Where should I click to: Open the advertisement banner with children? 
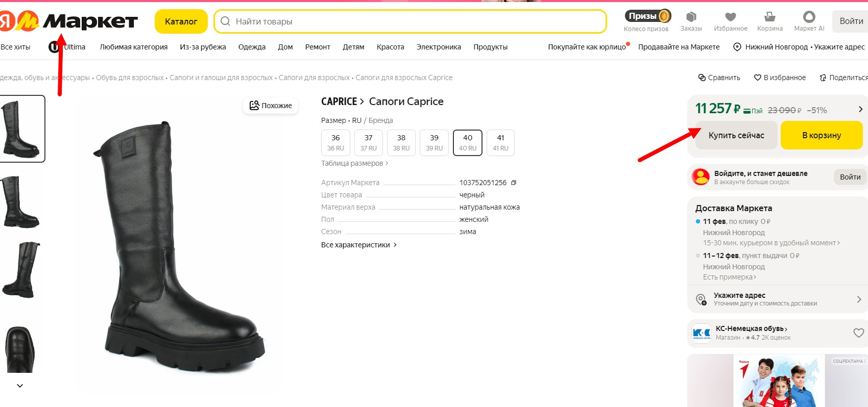[778, 380]
